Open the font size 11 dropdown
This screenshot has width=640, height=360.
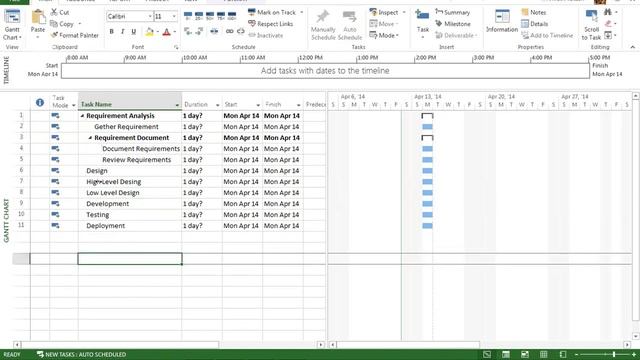[x=174, y=16]
